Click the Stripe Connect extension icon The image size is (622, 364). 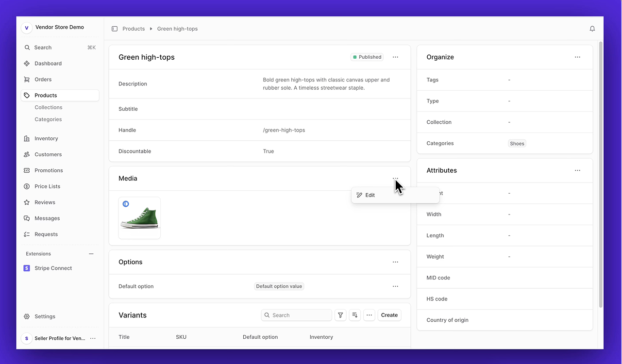point(26,268)
